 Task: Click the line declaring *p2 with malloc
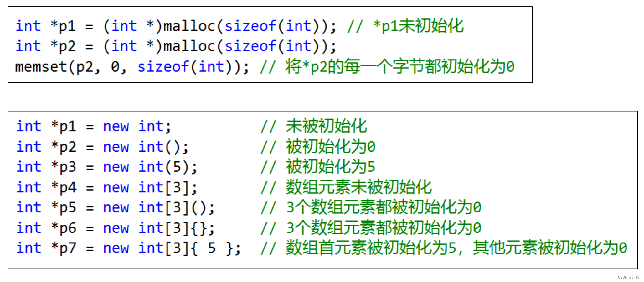[x=176, y=46]
